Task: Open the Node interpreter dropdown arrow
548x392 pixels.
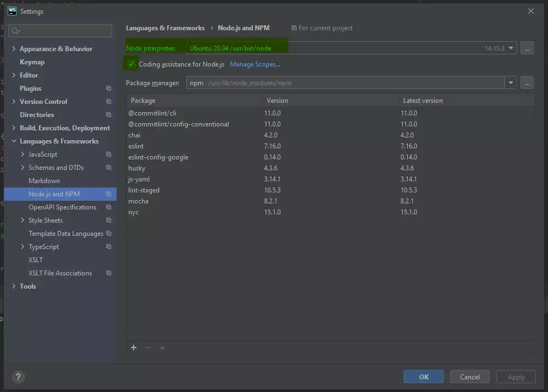Action: tap(511, 48)
